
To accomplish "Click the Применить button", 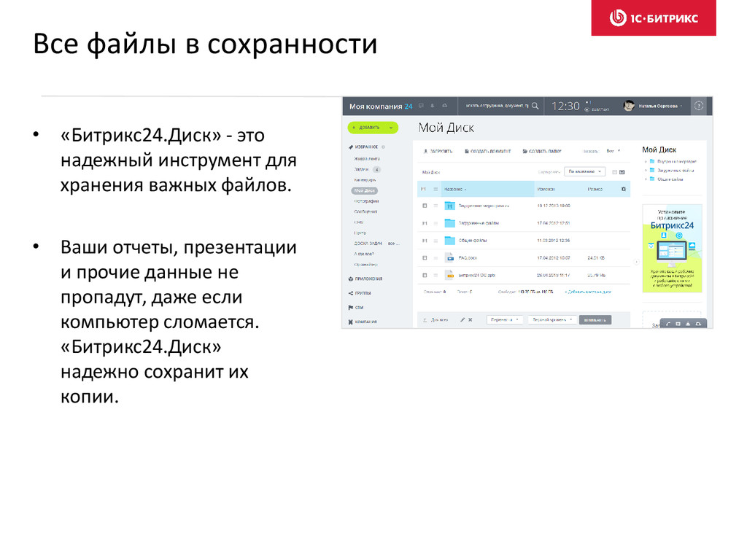I will pos(595,320).
